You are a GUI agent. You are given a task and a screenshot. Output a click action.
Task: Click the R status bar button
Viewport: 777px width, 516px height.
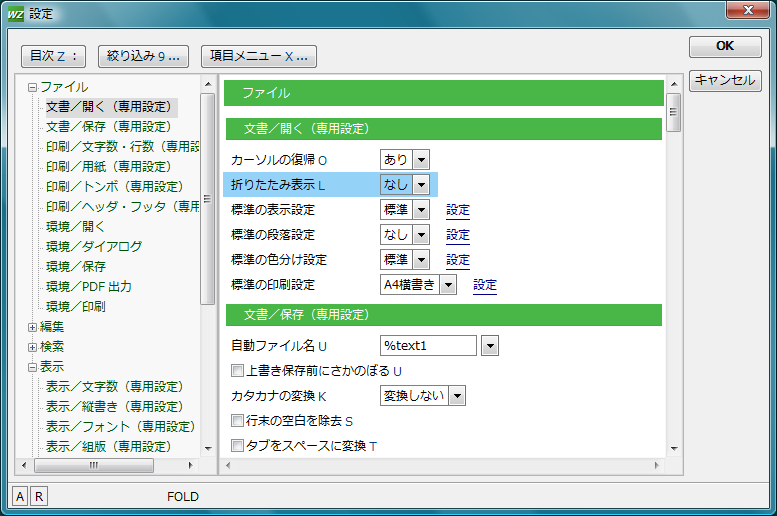(39, 497)
